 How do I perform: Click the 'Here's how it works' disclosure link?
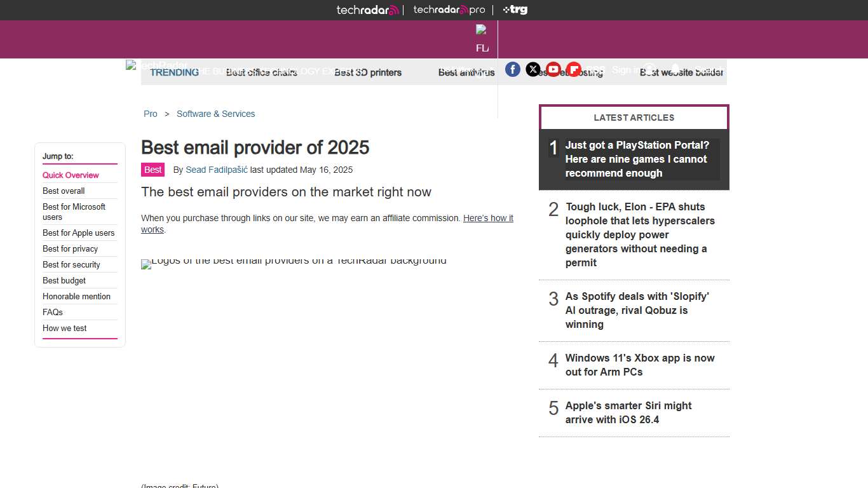tap(488, 218)
